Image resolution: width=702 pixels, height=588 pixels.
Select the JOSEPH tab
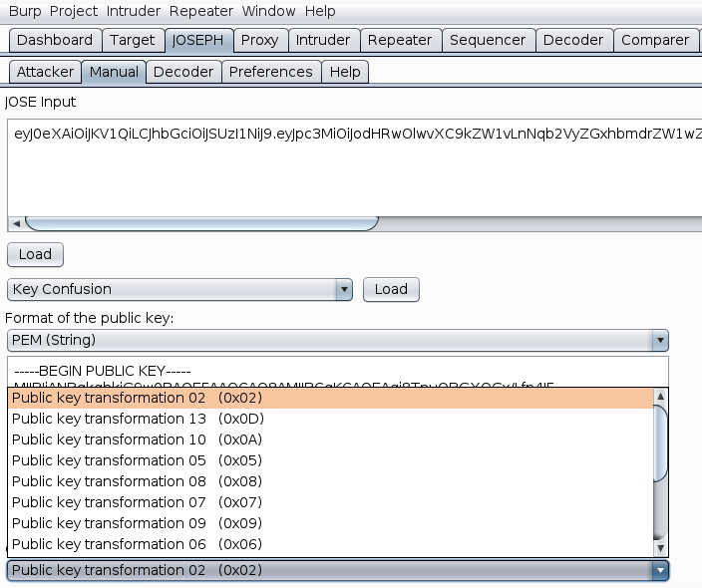tap(198, 40)
